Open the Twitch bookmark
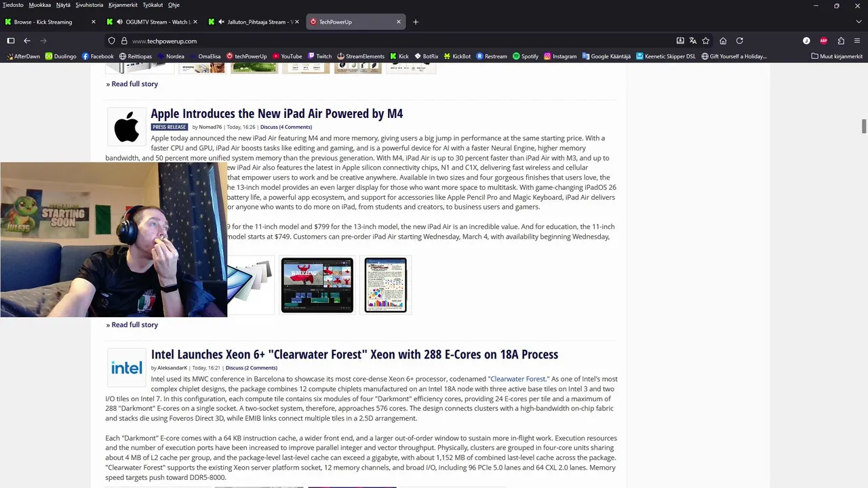Screen dimensions: 868x488 coord(319,56)
